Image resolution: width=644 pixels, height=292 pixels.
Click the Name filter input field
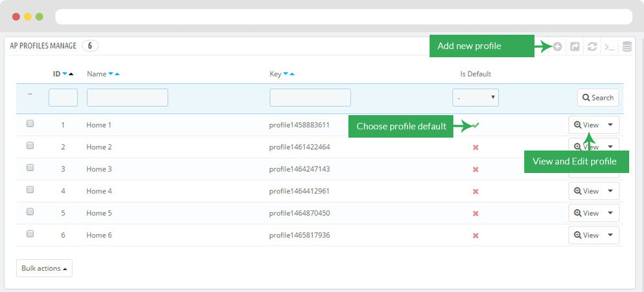click(128, 98)
